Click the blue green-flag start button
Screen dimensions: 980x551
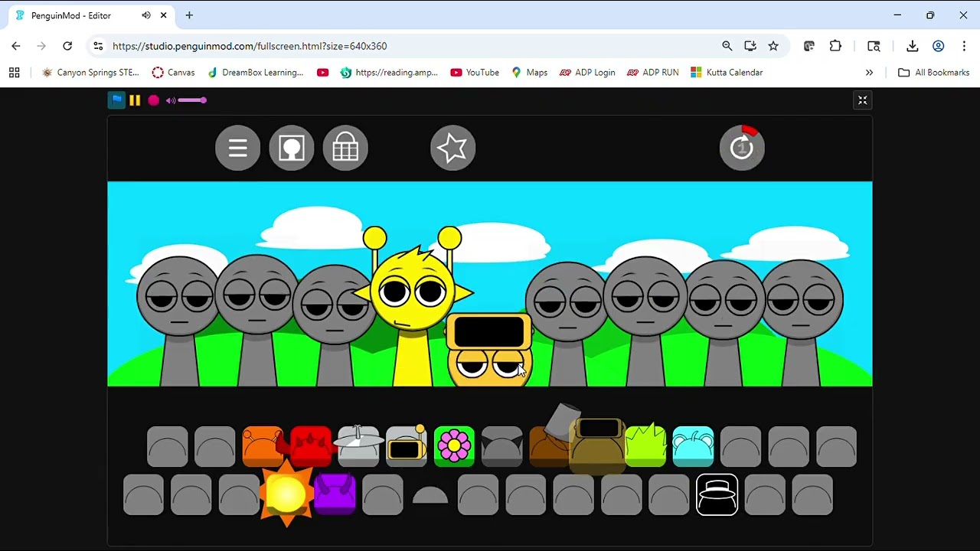[116, 100]
